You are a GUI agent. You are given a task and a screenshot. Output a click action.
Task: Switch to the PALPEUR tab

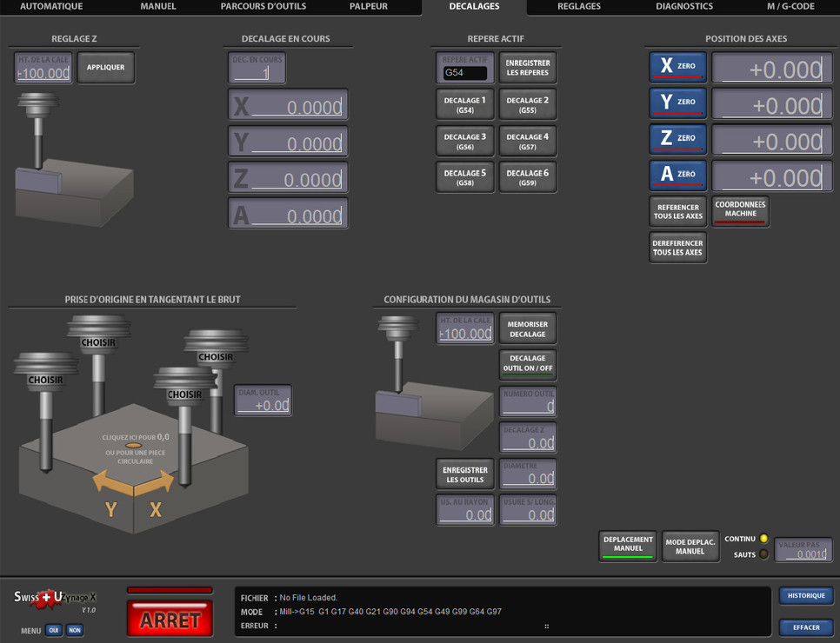(x=369, y=7)
